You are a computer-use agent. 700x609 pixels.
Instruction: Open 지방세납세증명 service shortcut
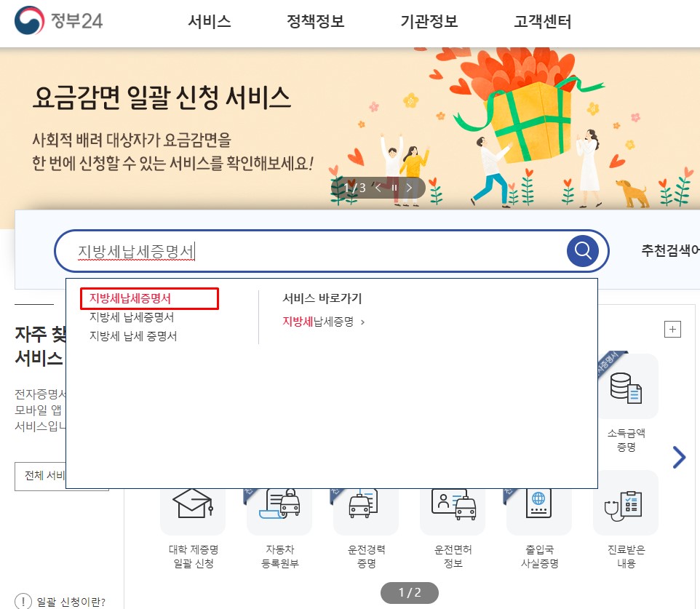(x=324, y=322)
